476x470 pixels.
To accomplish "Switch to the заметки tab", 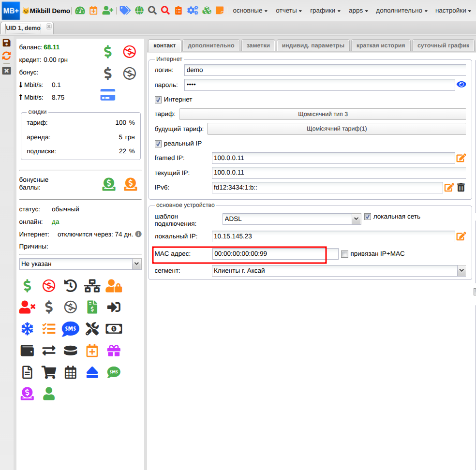I will point(258,45).
